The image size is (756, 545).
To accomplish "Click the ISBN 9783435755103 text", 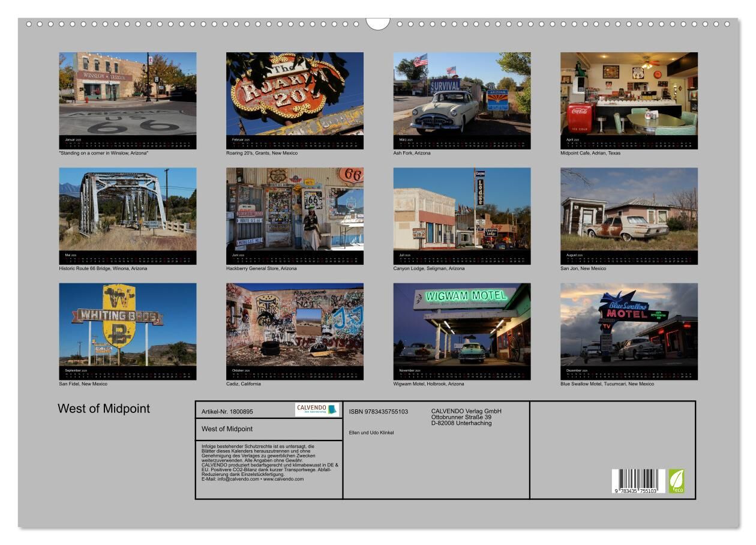I will [x=378, y=412].
